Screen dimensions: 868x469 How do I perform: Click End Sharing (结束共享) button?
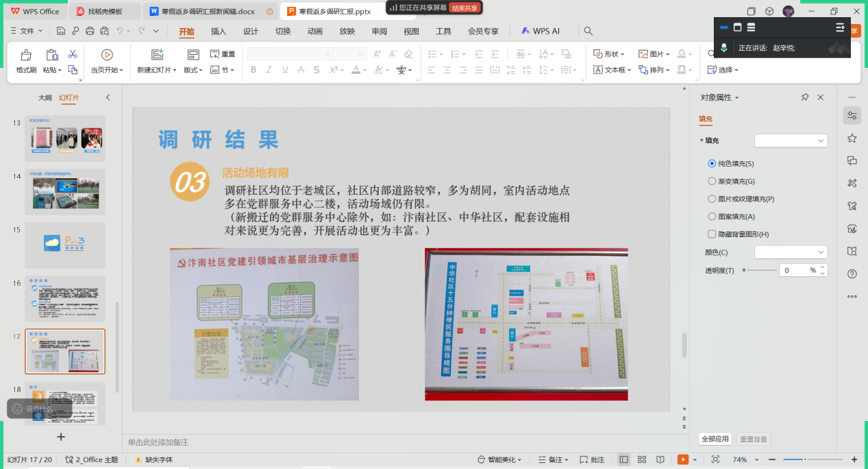(465, 8)
